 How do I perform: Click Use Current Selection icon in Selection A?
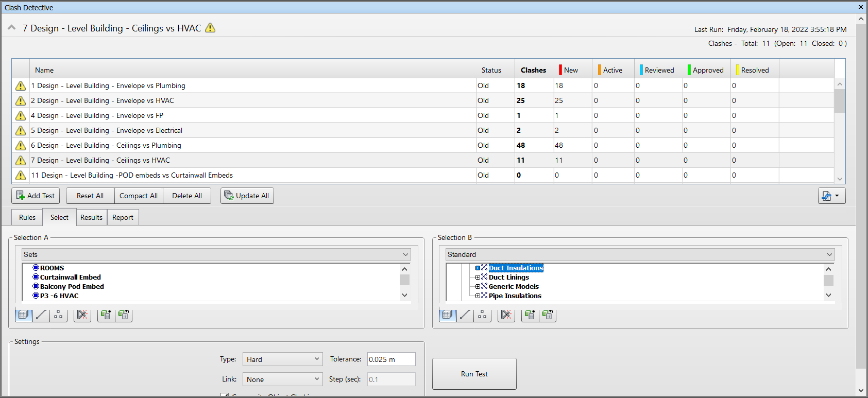click(x=106, y=315)
